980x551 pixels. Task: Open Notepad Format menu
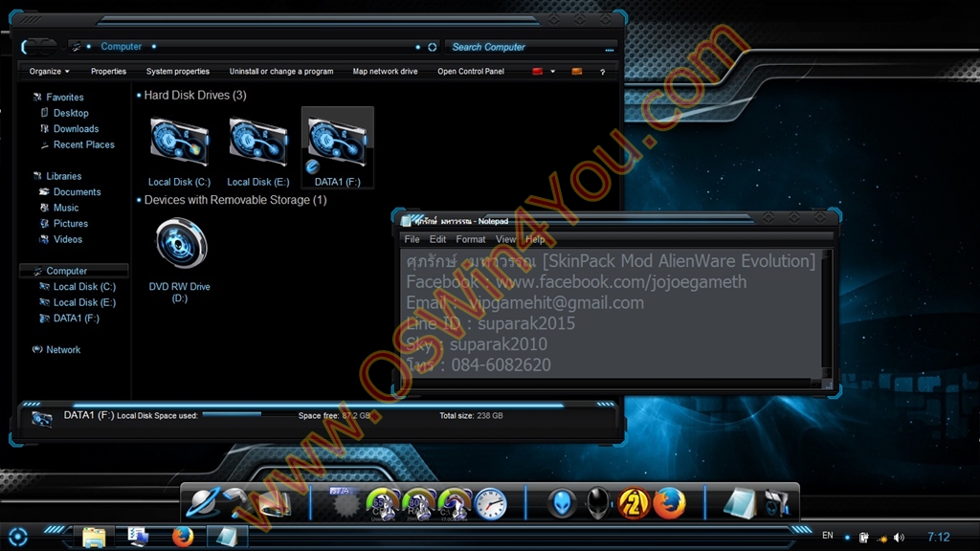[471, 239]
